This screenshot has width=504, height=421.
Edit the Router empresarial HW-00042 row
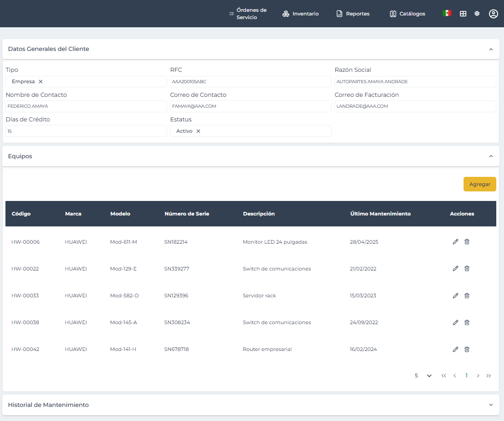455,349
